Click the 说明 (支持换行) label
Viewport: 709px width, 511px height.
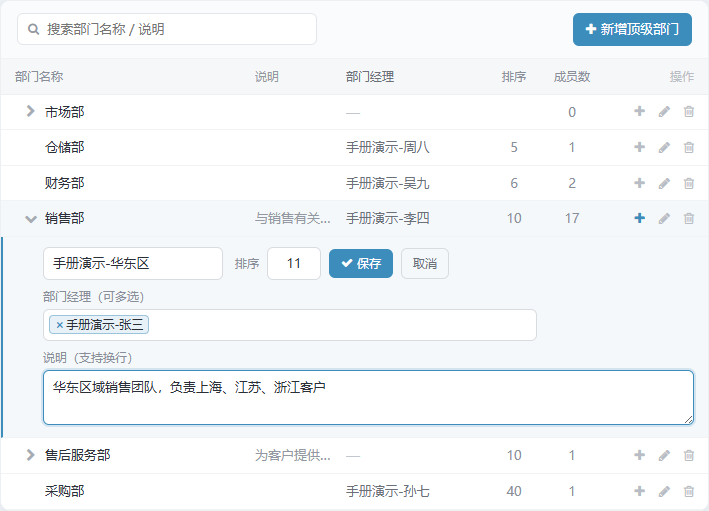coord(88,358)
